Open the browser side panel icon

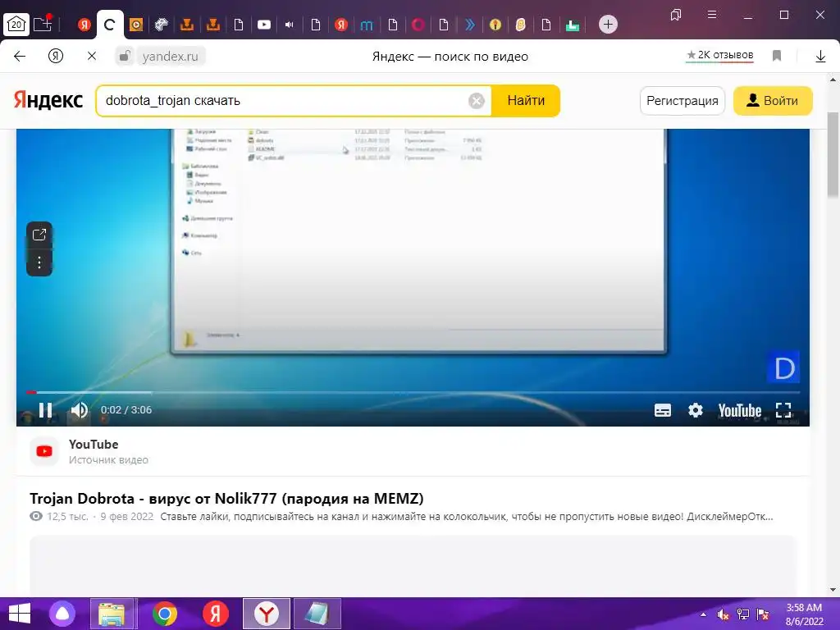[x=676, y=15]
